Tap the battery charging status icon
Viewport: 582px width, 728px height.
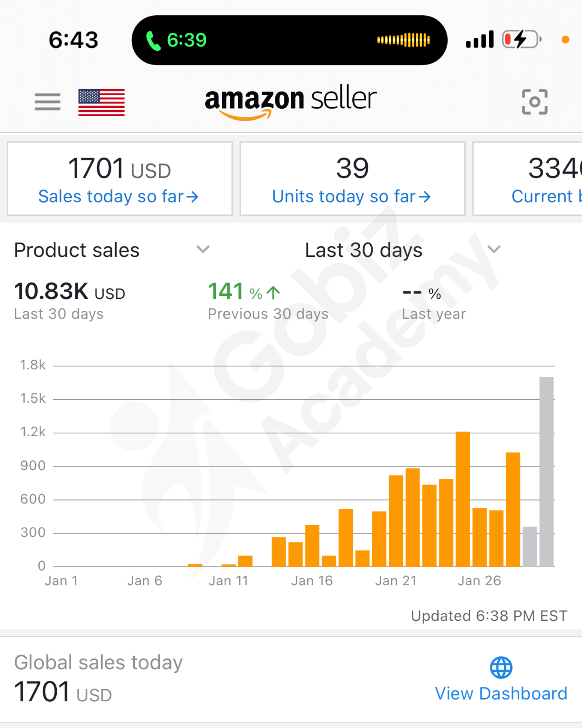(522, 40)
